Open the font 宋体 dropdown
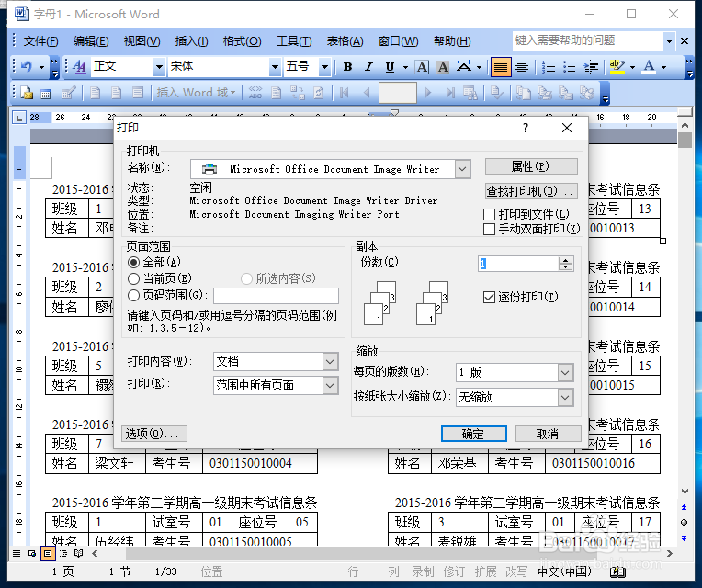 click(x=275, y=67)
